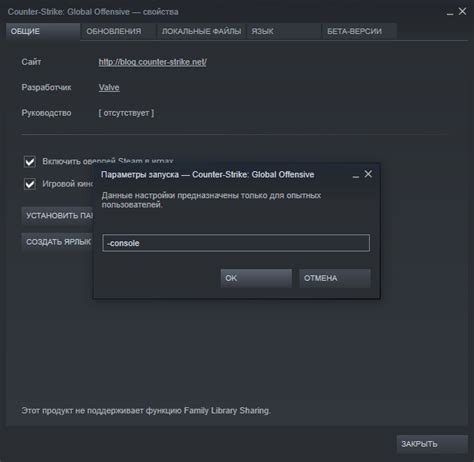Click the Руководство label
This screenshot has height=462, width=474.
point(46,113)
